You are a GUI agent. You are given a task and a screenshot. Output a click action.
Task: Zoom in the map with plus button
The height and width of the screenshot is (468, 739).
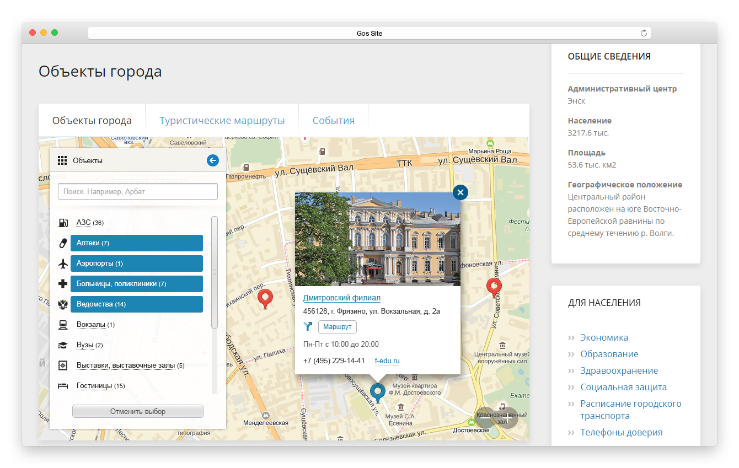507,418
